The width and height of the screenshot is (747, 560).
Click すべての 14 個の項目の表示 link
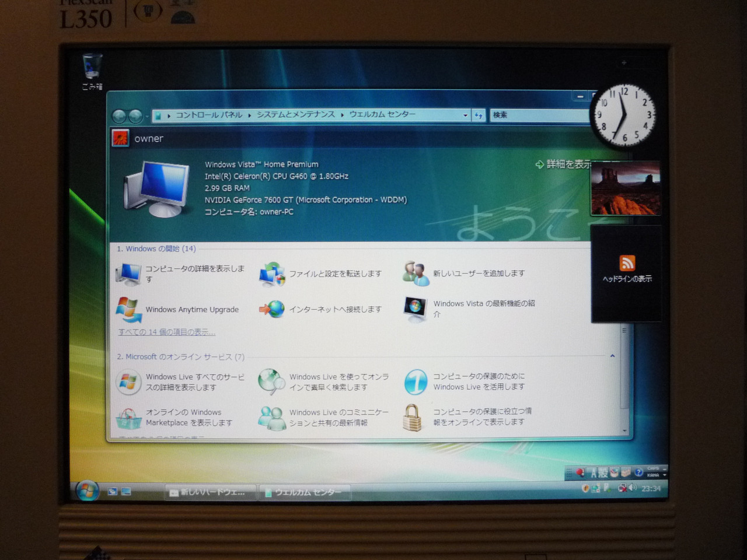coord(167,332)
